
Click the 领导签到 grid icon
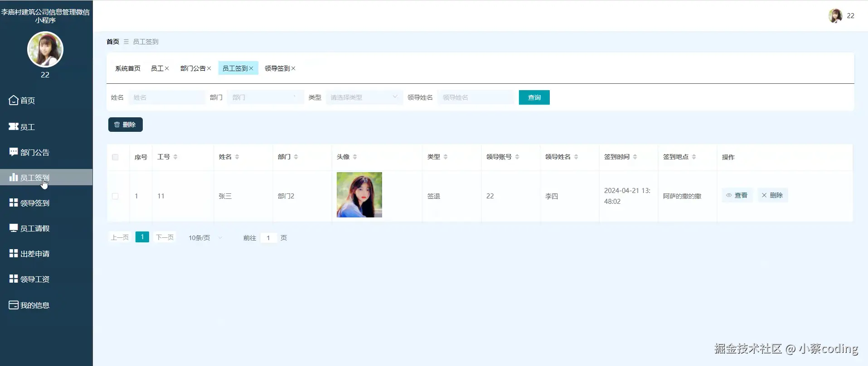click(14, 202)
